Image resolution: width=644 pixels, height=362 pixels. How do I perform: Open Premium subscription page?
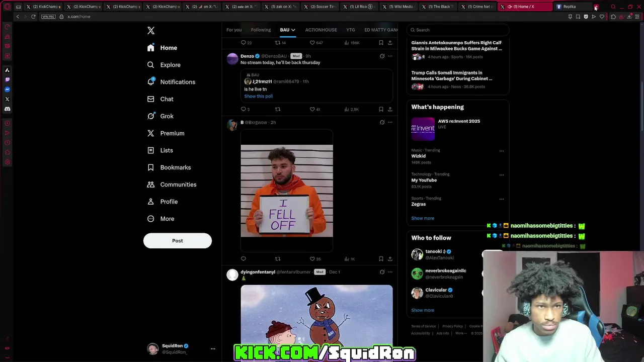(166, 133)
